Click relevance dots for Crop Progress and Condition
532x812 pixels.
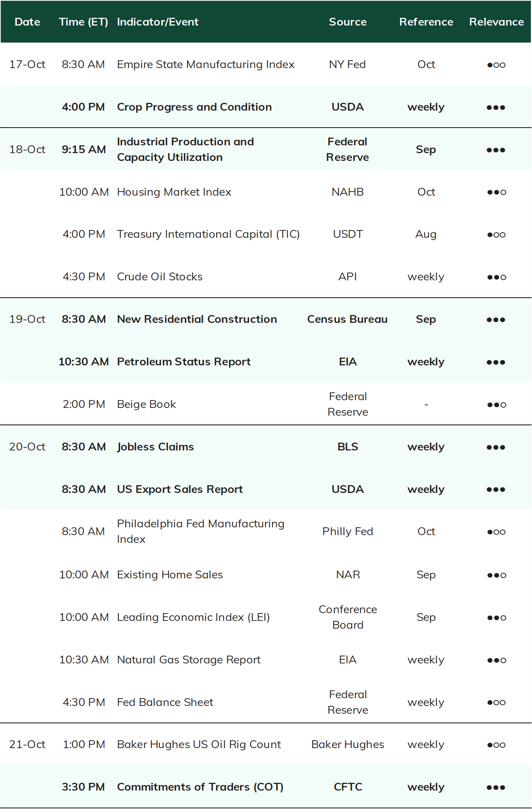pyautogui.click(x=496, y=107)
